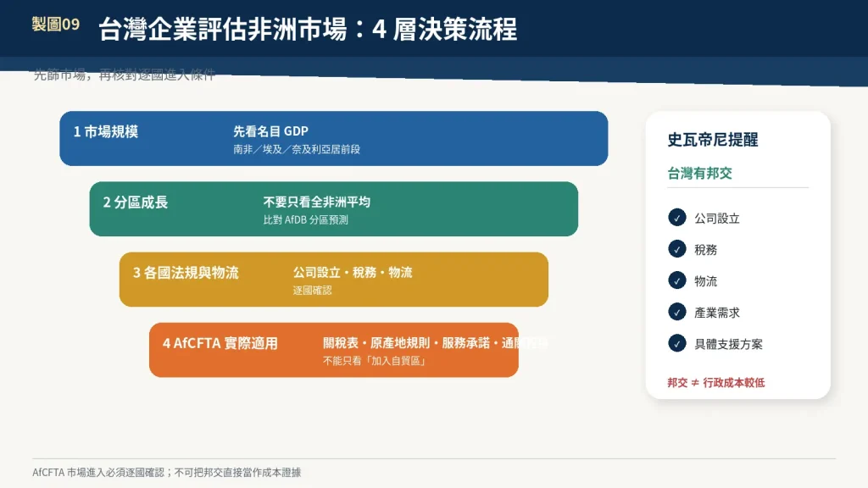Click the '稅務' checklist label
Image resolution: width=868 pixels, height=488 pixels.
point(706,250)
